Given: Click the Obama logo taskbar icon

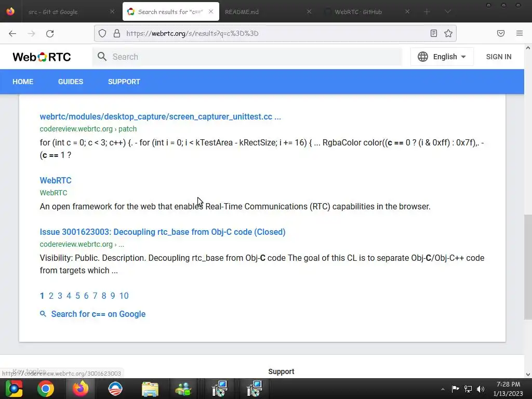Looking at the screenshot, I should point(115,389).
